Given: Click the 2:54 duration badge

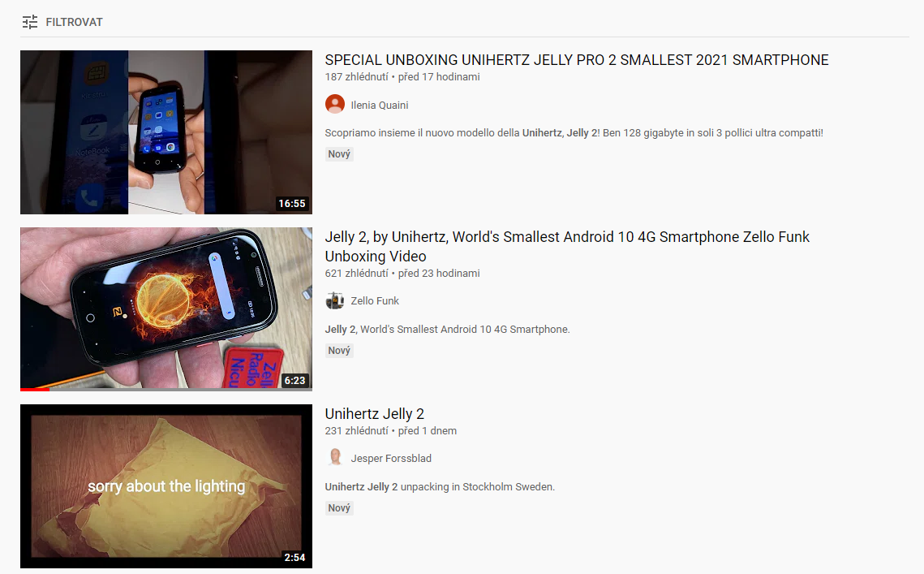Looking at the screenshot, I should (294, 558).
